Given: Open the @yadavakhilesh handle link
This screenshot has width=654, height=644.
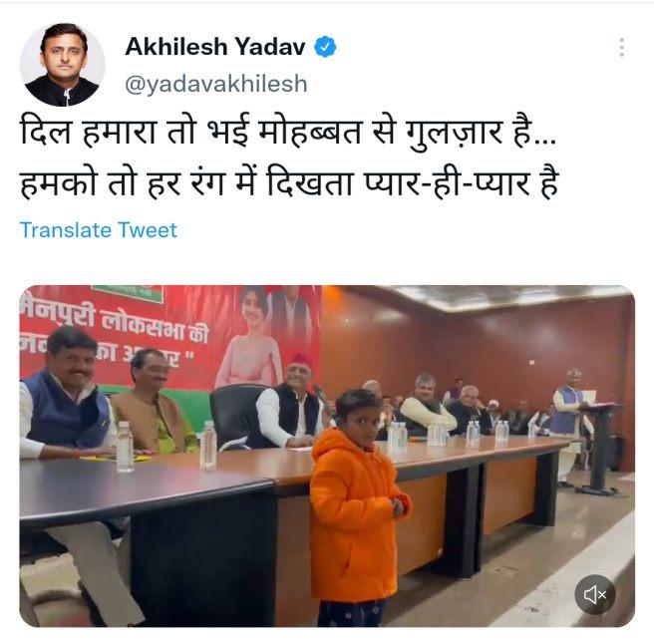Looking at the screenshot, I should click(x=216, y=84).
